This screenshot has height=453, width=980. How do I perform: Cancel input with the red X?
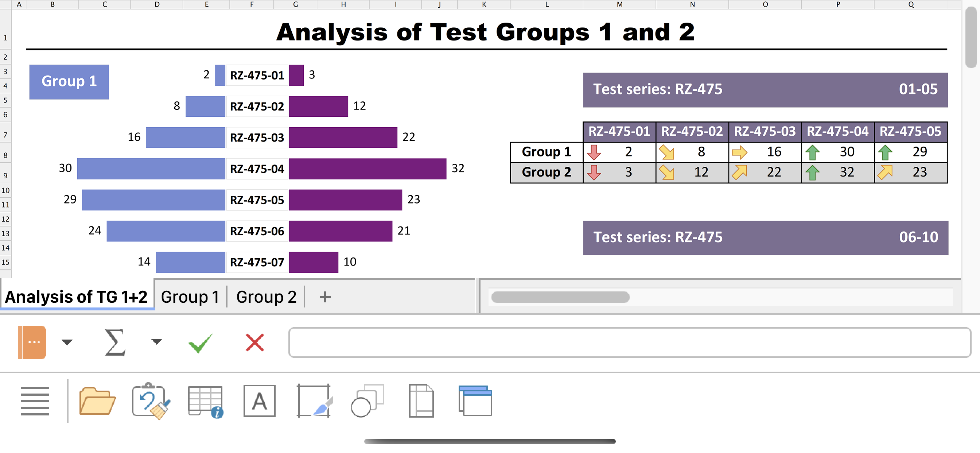(254, 342)
